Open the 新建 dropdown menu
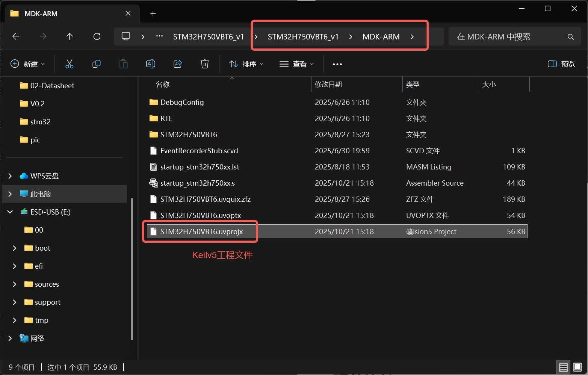This screenshot has height=375, width=588. [x=28, y=64]
